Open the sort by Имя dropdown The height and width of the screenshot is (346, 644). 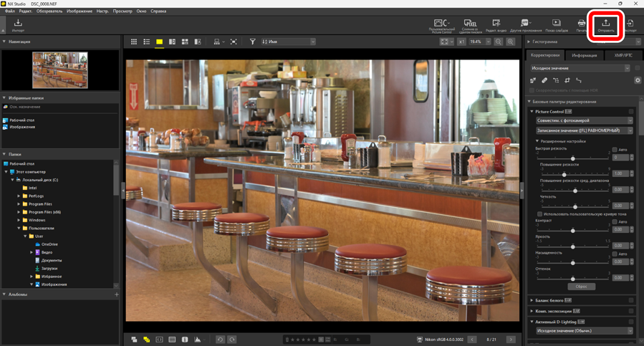(288, 42)
